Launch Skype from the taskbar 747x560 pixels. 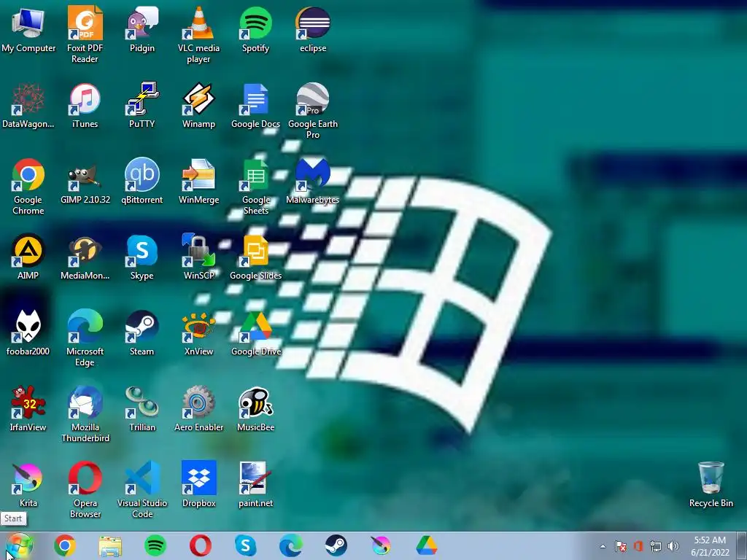tap(245, 545)
